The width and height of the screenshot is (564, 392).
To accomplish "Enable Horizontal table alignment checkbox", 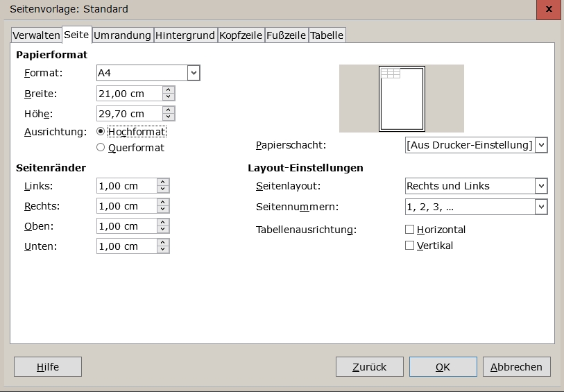I will click(x=409, y=230).
